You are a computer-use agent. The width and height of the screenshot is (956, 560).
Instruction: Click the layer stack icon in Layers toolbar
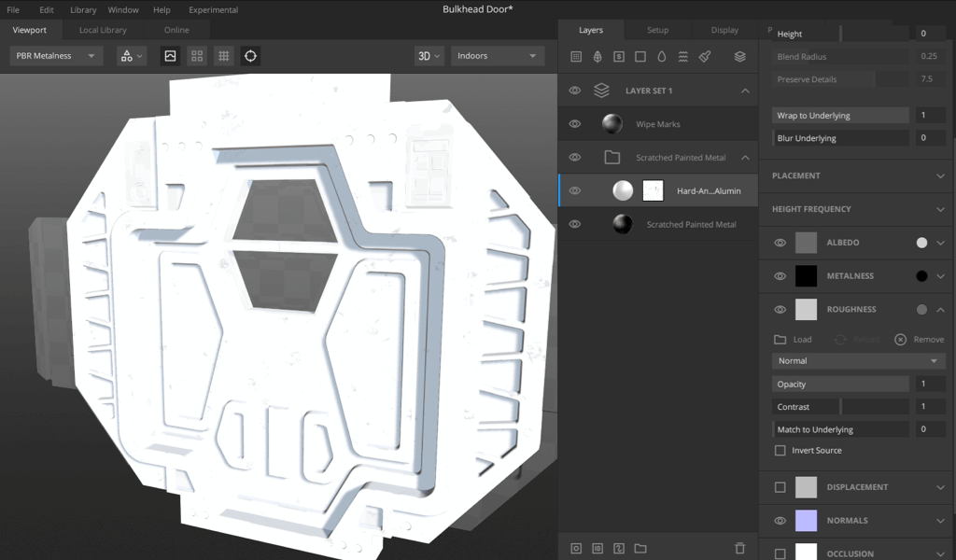click(x=739, y=57)
